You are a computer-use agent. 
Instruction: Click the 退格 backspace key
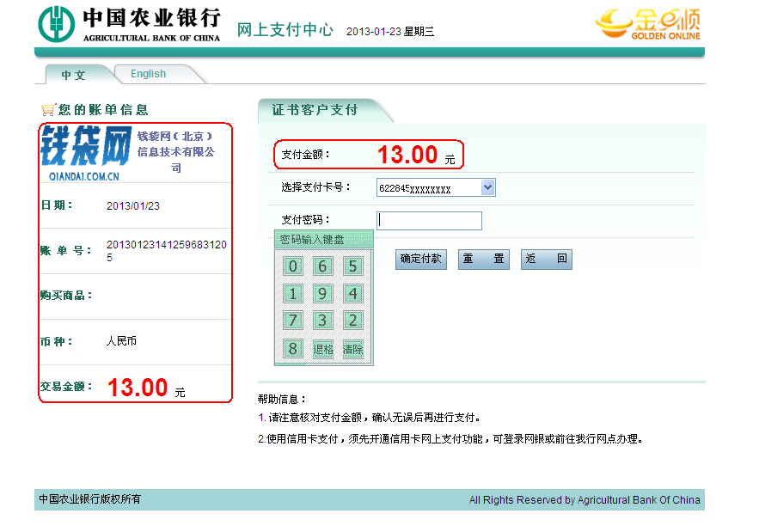click(x=323, y=349)
